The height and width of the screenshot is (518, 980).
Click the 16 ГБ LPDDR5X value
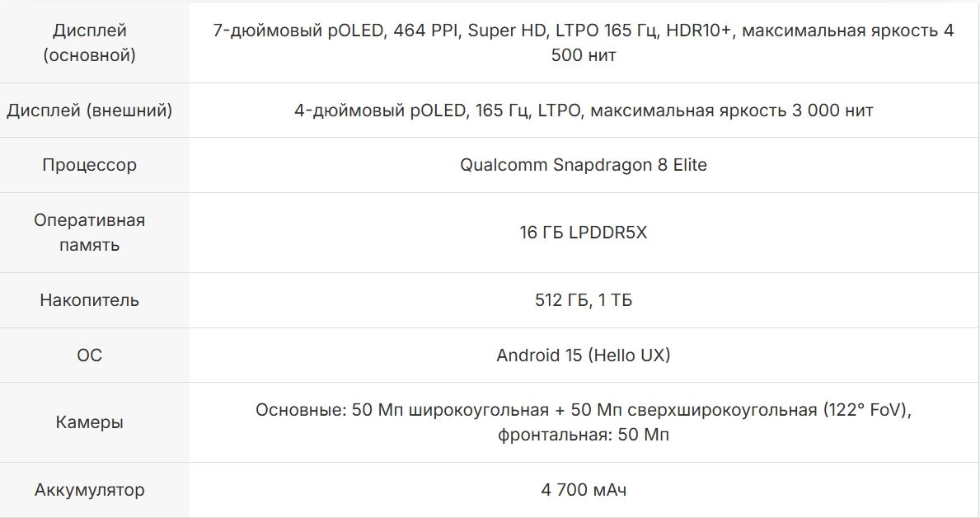pyautogui.click(x=583, y=233)
